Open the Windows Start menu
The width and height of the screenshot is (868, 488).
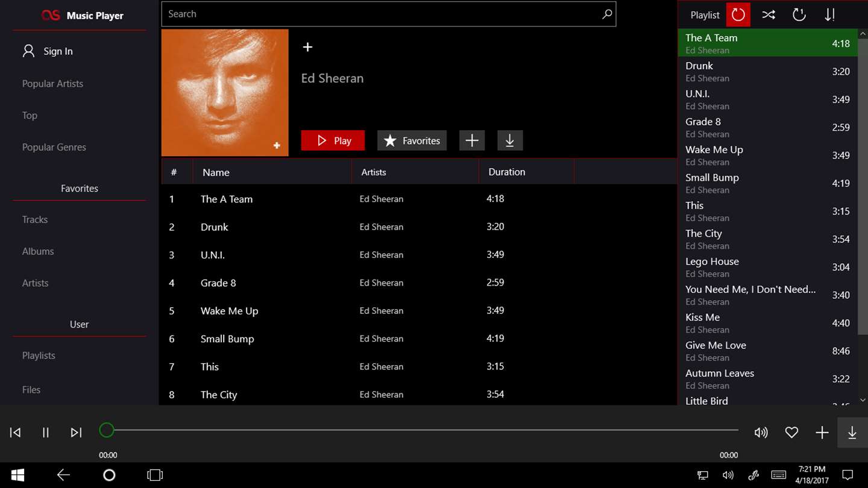tap(17, 475)
